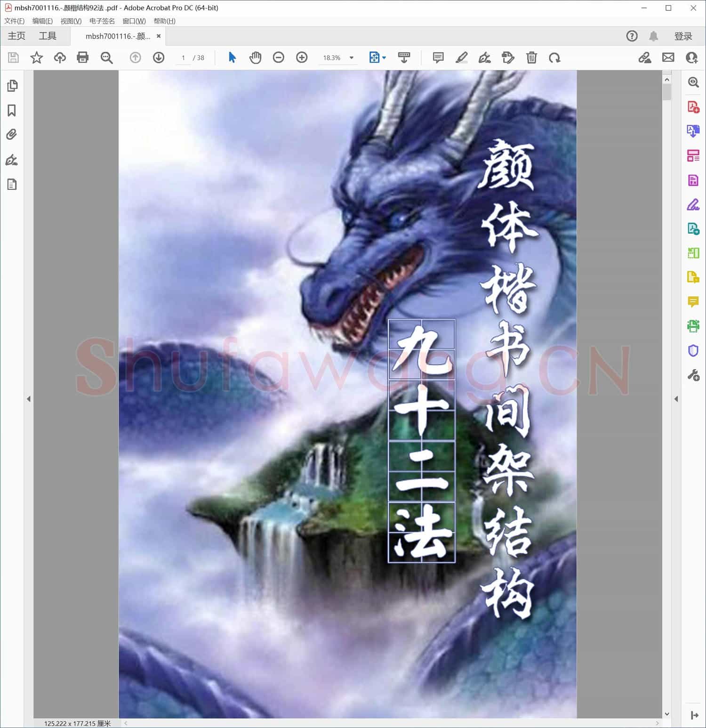Open the Comment sticky note tool
Viewport: 706px width, 728px height.
tap(438, 57)
